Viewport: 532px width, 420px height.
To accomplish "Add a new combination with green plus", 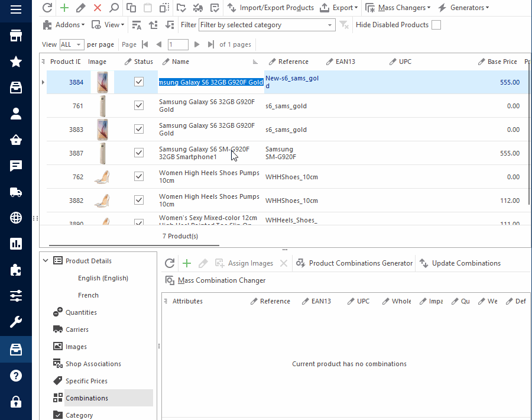I will (x=187, y=263).
